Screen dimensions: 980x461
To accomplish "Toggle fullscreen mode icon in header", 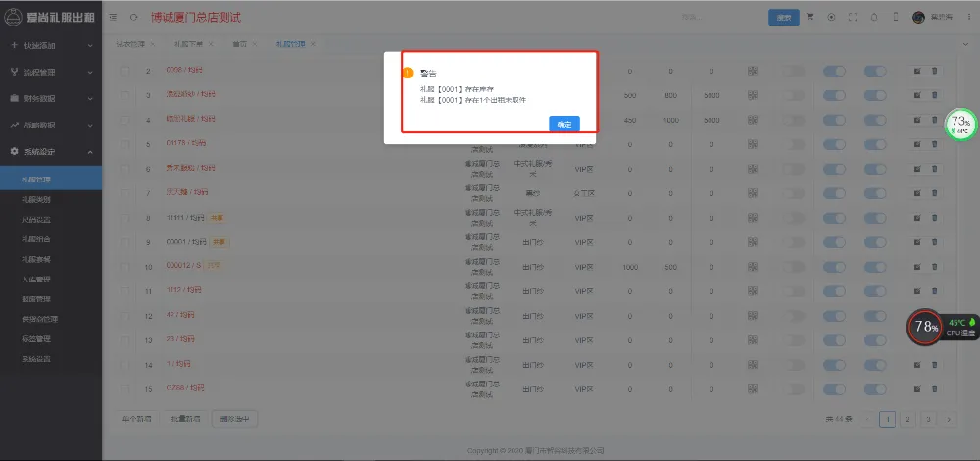I will coord(852,18).
